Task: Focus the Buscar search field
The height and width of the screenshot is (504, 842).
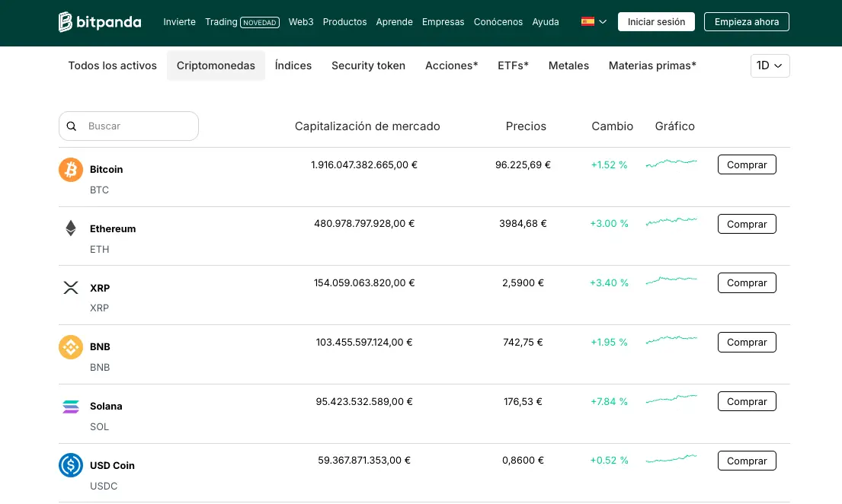Action: click(129, 126)
